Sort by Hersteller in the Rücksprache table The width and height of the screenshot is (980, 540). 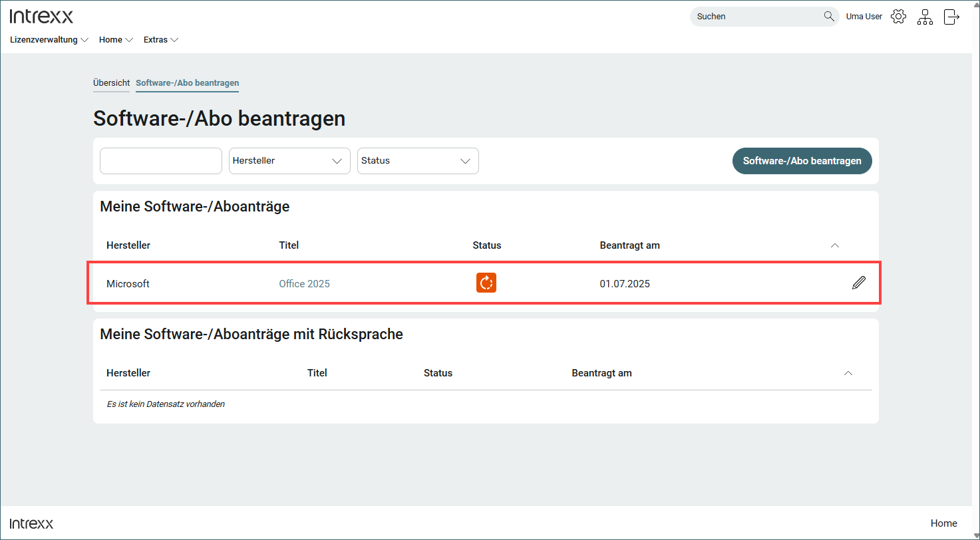click(x=128, y=373)
